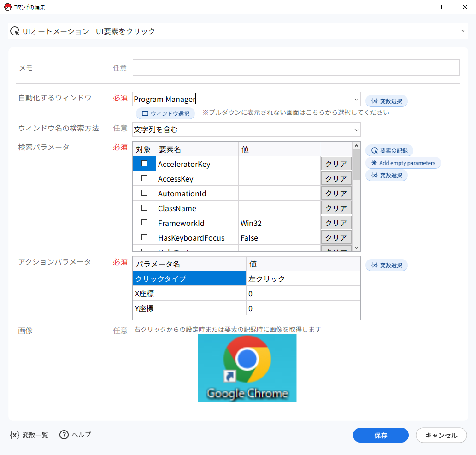Click the search parameters scroll up arrow

pyautogui.click(x=356, y=146)
